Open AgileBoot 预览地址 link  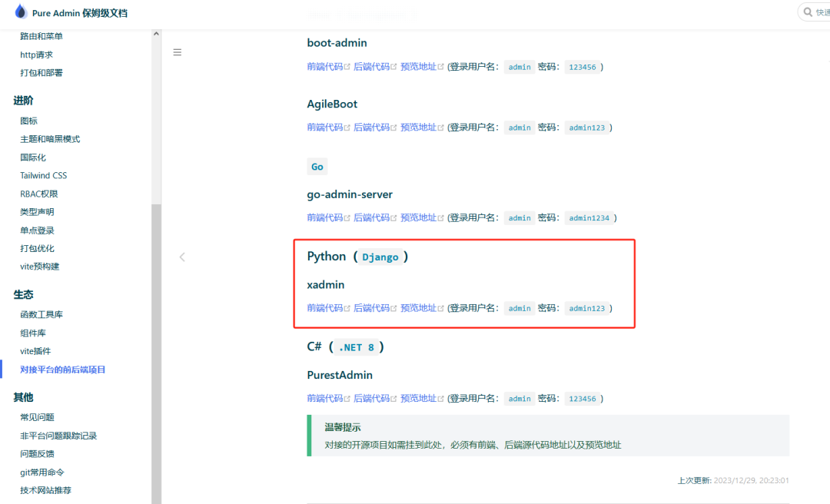coord(418,127)
